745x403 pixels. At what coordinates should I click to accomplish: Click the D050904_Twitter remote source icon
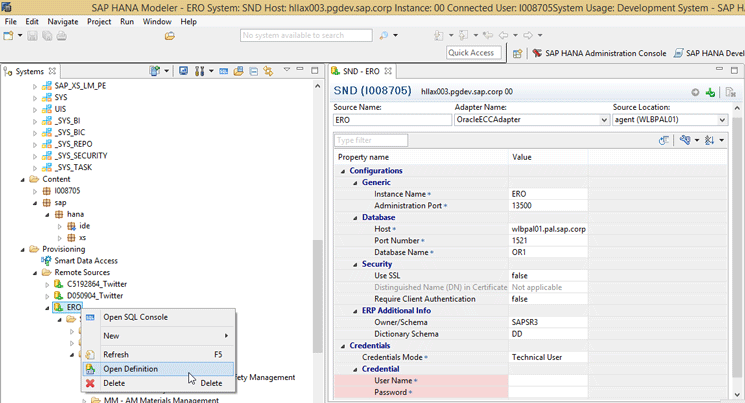pyautogui.click(x=58, y=296)
